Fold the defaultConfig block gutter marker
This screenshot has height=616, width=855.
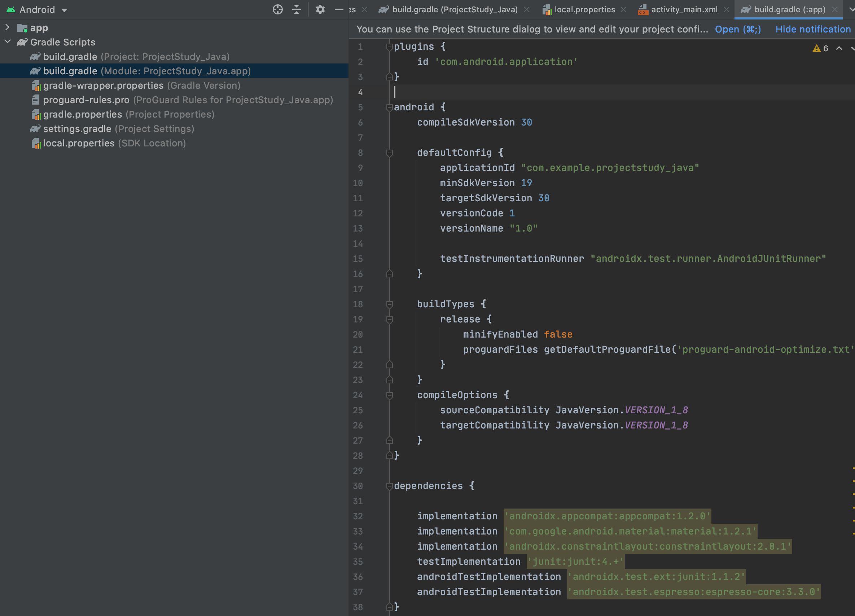click(389, 153)
